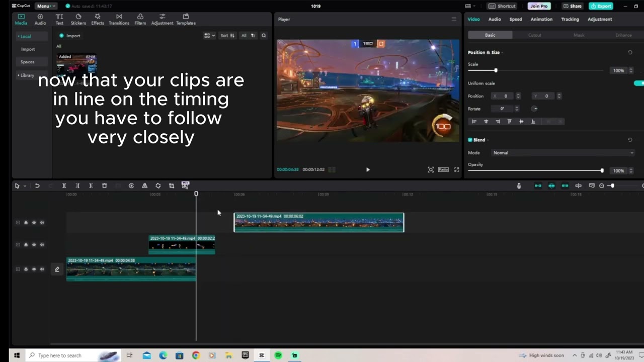Click the Mirror (flip) tool icon
The width and height of the screenshot is (644, 362).
(x=144, y=186)
